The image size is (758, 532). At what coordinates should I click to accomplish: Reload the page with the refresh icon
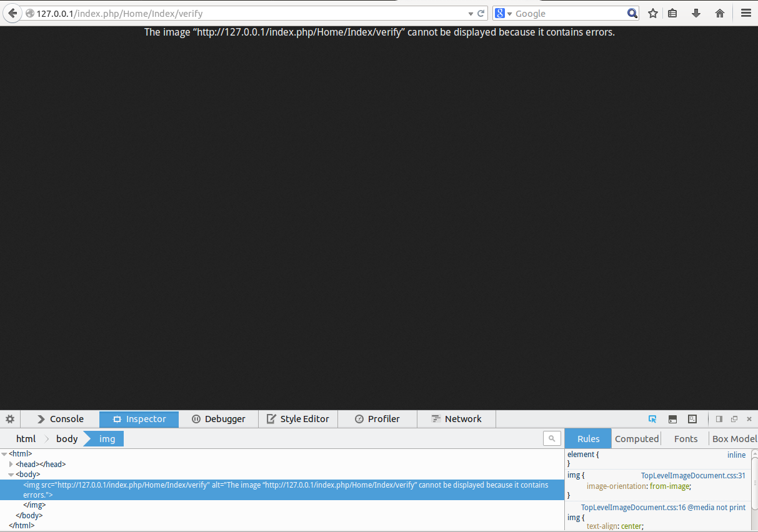click(x=481, y=13)
